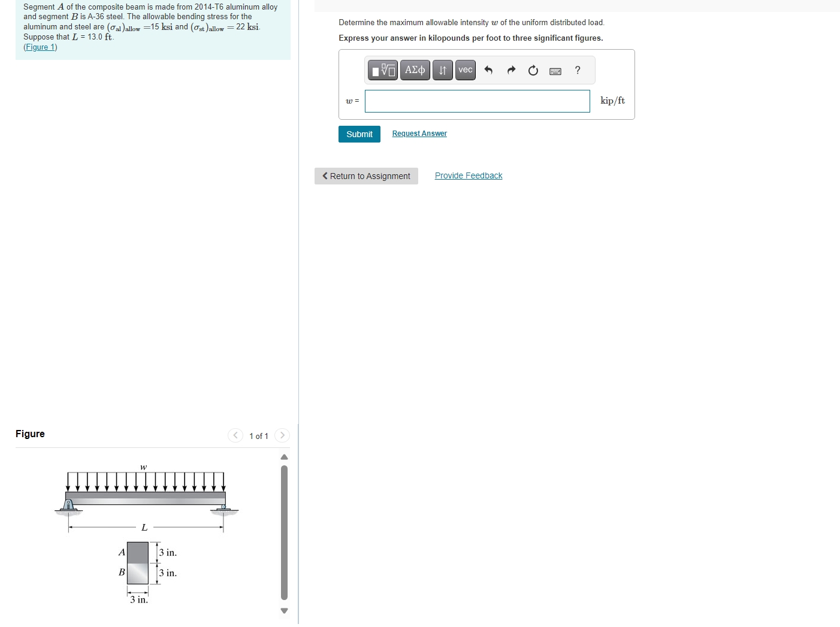Show the on-screen keyboard shortcuts icon
Viewport: 840px width, 627px height.
pos(555,70)
